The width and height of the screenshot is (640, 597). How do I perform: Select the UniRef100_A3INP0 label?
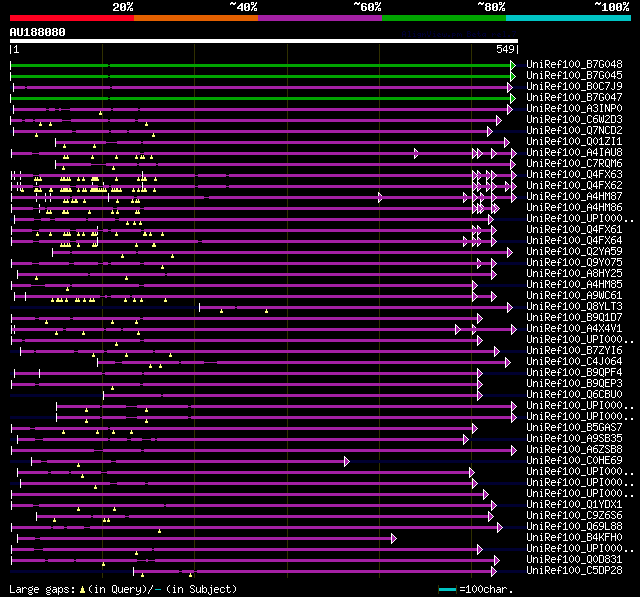pos(574,109)
